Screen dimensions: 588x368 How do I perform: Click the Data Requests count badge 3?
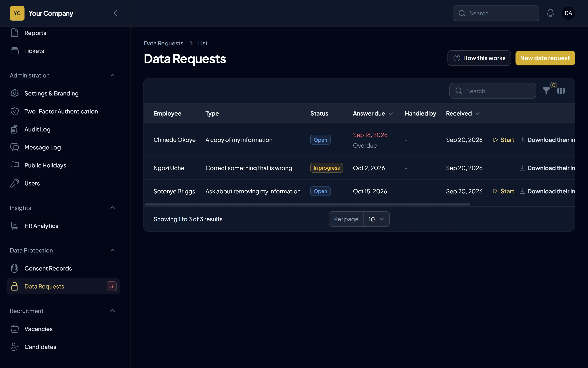point(111,286)
